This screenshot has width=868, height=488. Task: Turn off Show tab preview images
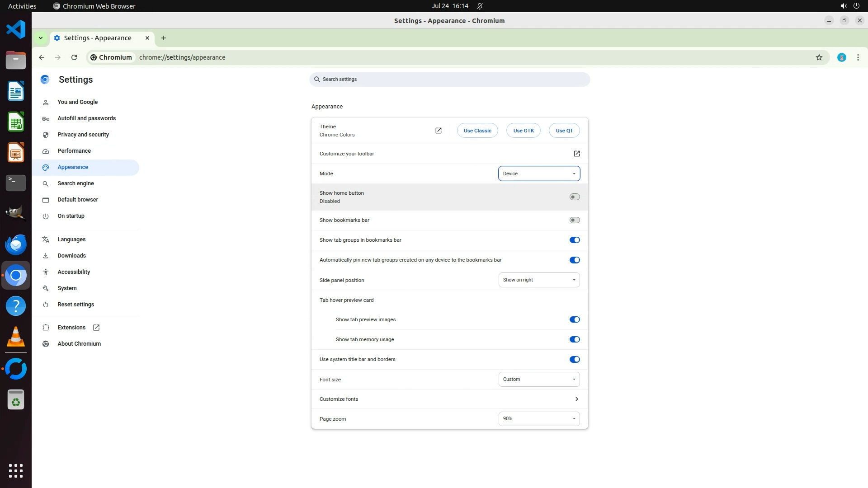[x=574, y=319]
